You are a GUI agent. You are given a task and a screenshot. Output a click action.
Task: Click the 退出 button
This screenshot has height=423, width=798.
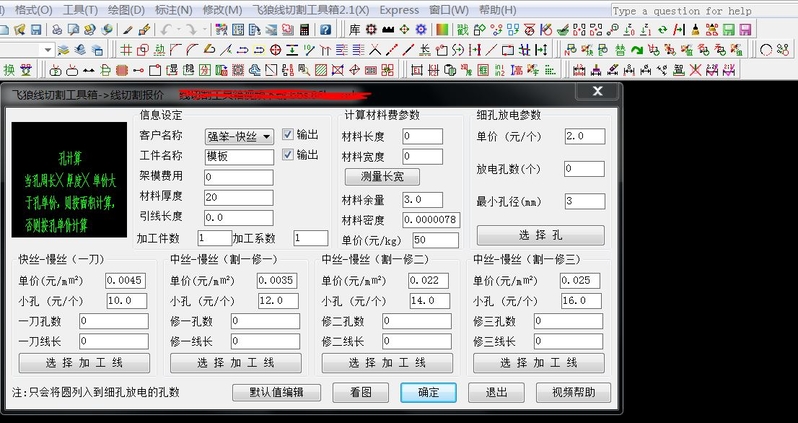[x=496, y=392]
